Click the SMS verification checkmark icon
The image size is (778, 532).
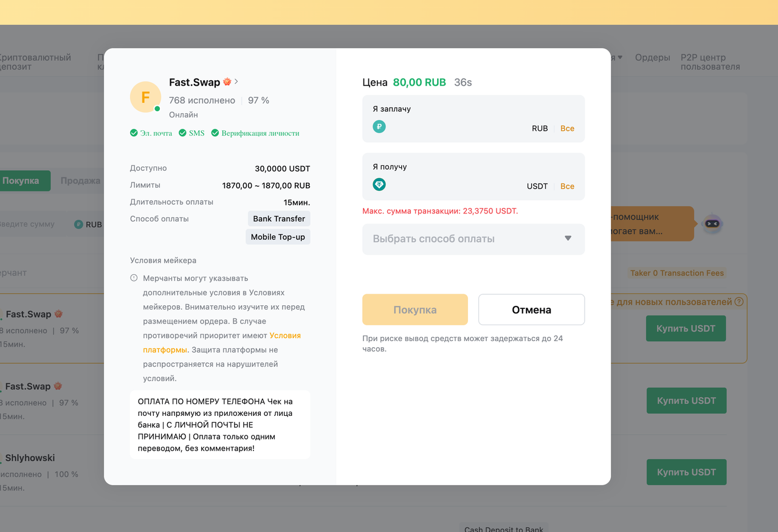coord(182,133)
